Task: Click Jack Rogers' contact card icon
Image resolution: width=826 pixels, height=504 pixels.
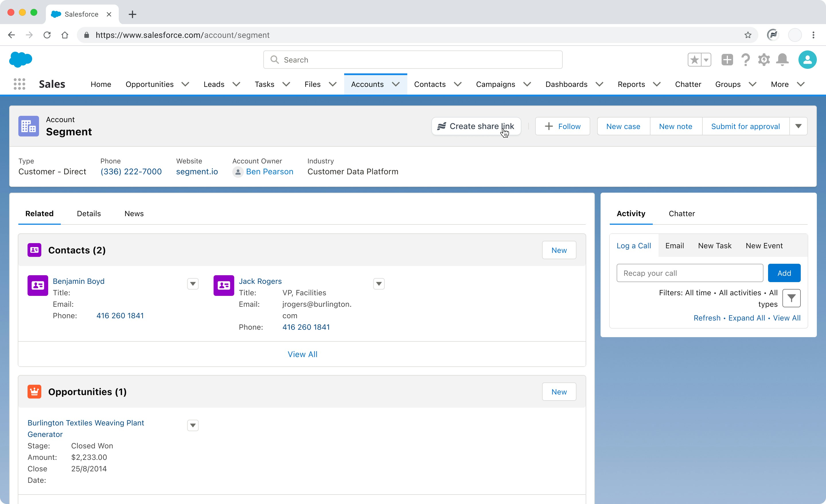Action: 224,286
